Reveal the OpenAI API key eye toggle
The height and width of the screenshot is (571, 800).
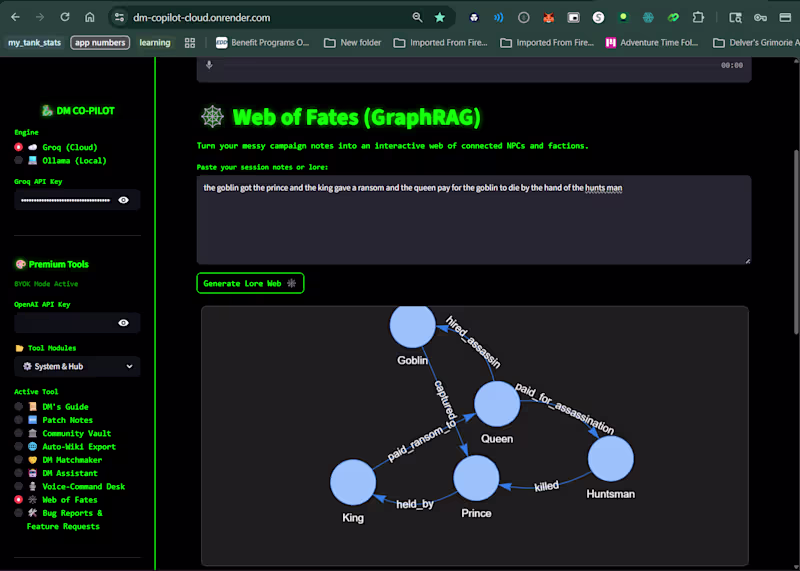click(x=123, y=323)
